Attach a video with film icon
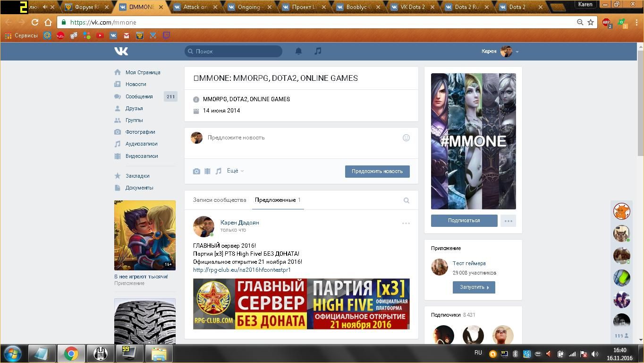This screenshot has width=644, height=363. click(207, 171)
